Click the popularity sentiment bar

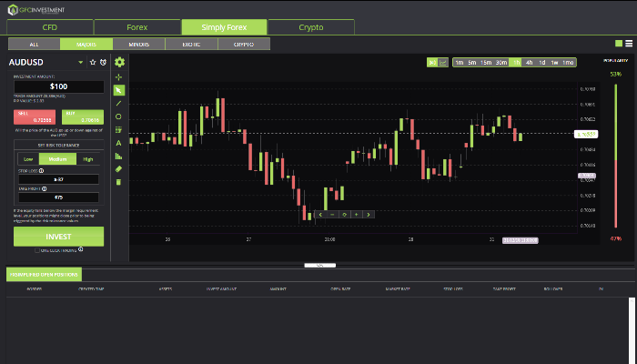[616, 156]
